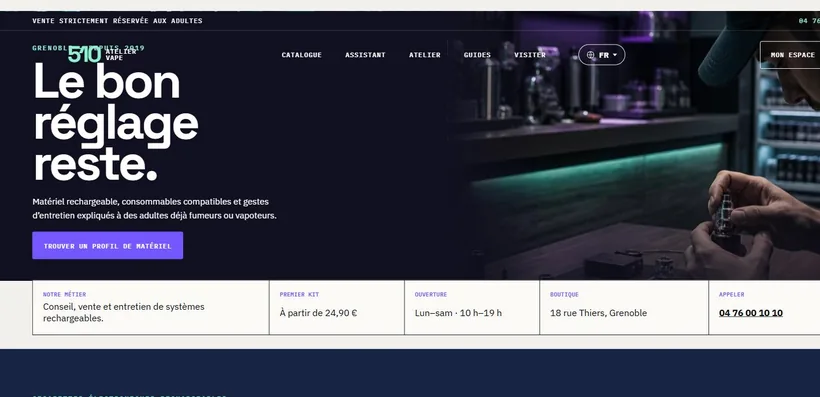Click the "Appeler" label
This screenshot has width=820, height=397.
tap(732, 294)
